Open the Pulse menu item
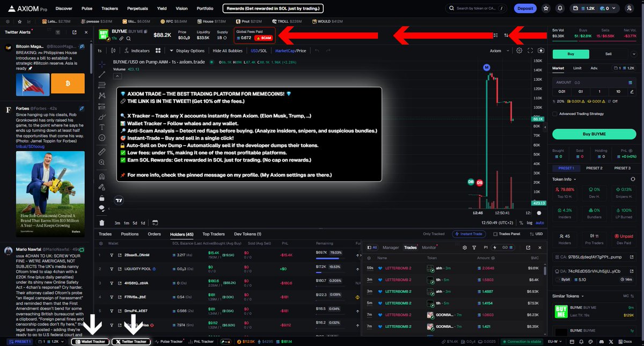This screenshot has height=346, width=644. 87,9
